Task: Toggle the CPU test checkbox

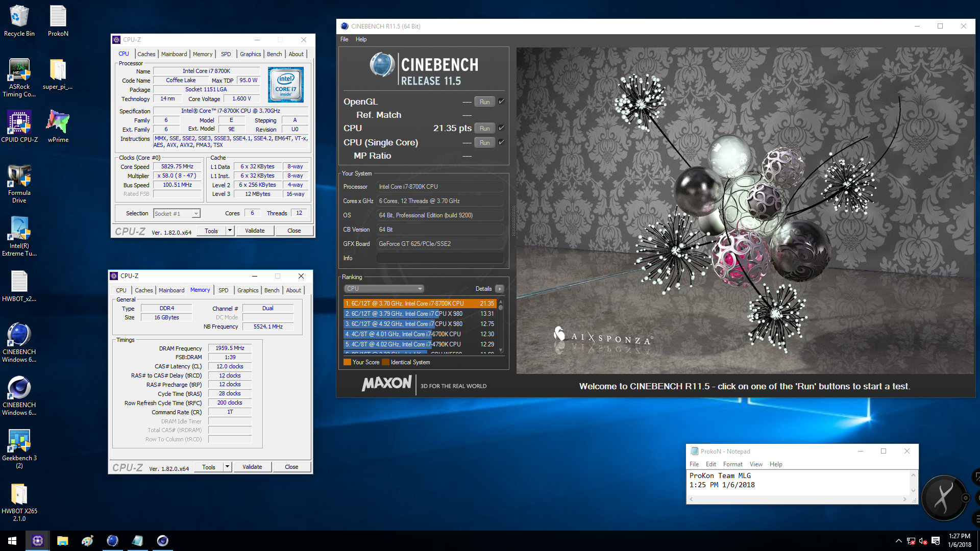Action: (x=501, y=128)
